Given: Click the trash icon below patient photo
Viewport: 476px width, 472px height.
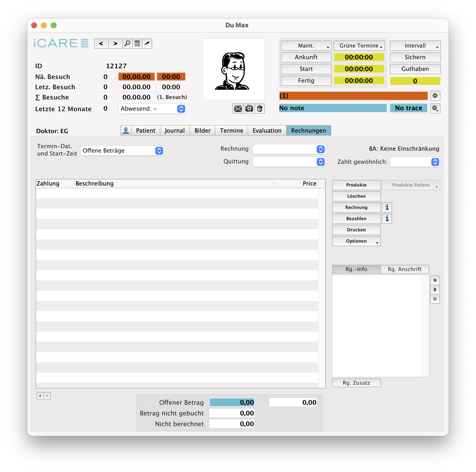Looking at the screenshot, I should pyautogui.click(x=260, y=109).
